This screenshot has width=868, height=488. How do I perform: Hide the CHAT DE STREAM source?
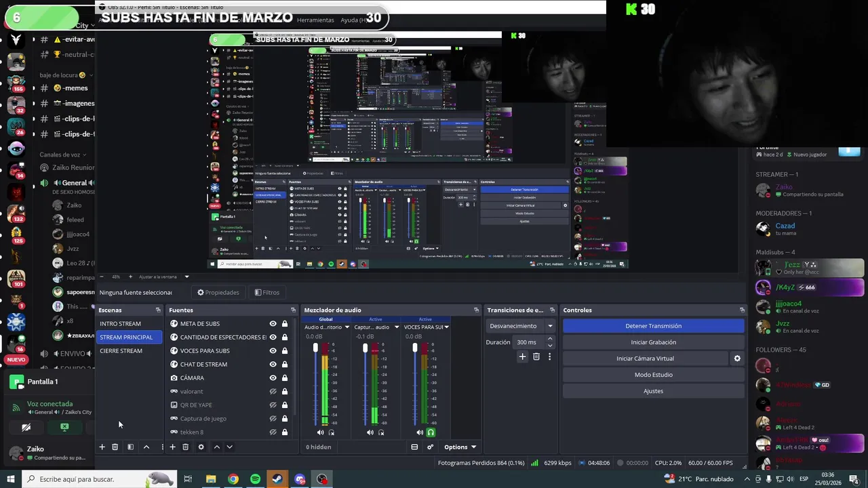(x=273, y=365)
